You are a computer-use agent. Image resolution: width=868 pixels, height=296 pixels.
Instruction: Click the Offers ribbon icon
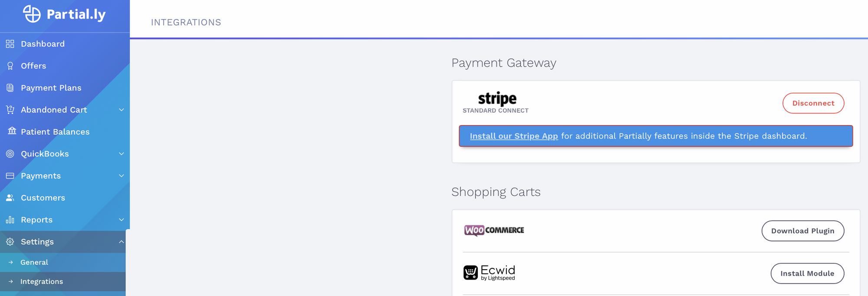(10, 66)
